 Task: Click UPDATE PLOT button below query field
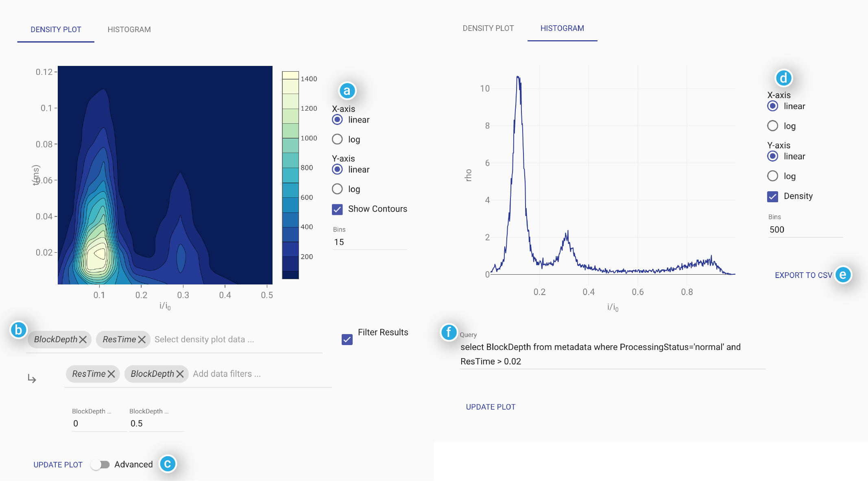tap(491, 407)
